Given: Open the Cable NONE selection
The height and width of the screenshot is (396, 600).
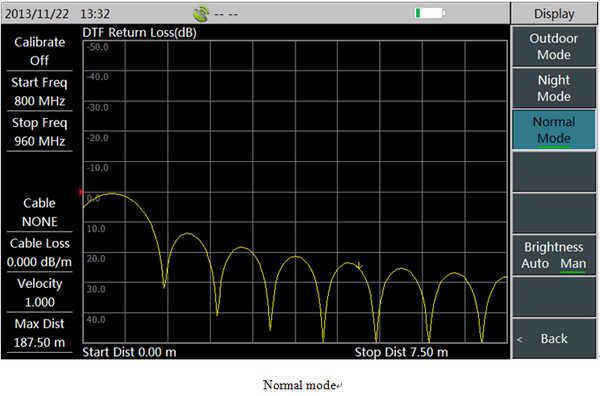Looking at the screenshot, I should point(39,212).
